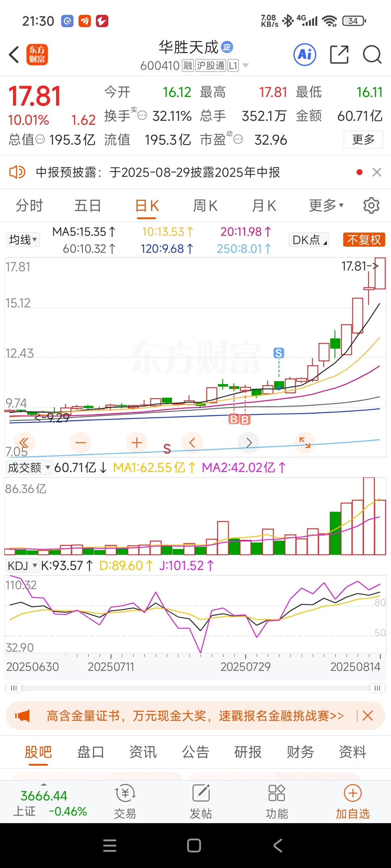Toggle DK点 indicator
This screenshot has width=391, height=868.
coord(309,240)
